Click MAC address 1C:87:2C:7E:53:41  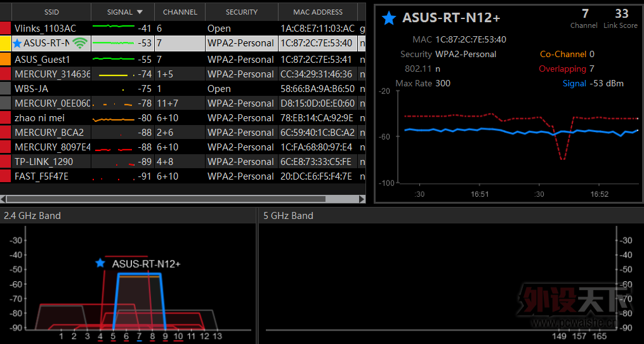click(x=316, y=60)
